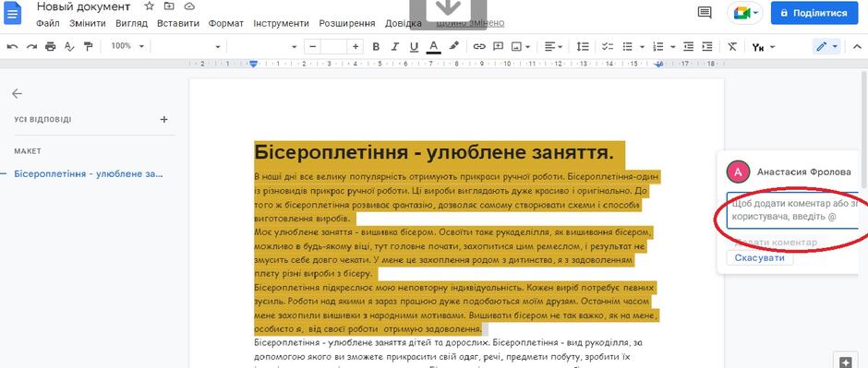The image size is (868, 368).
Task: Open the 100% zoom dropdown
Action: 127,46
